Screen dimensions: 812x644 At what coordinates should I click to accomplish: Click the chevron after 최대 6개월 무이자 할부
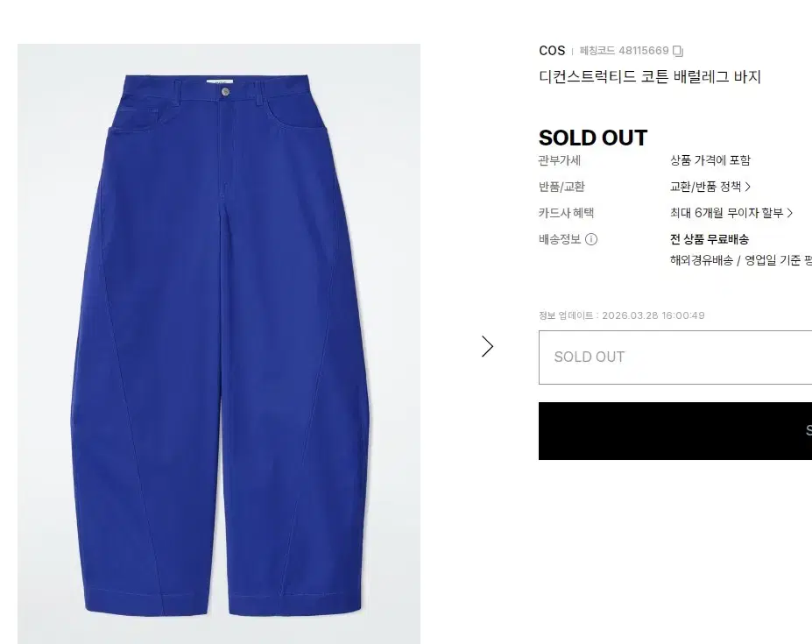coord(790,213)
